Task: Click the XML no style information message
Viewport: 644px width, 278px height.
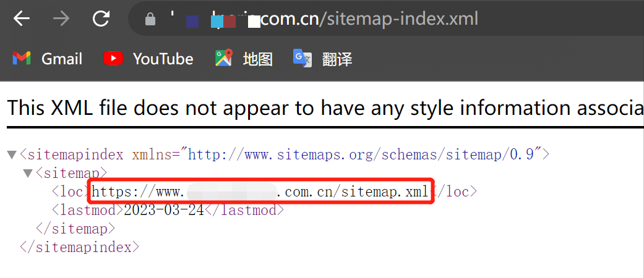Action: point(325,107)
